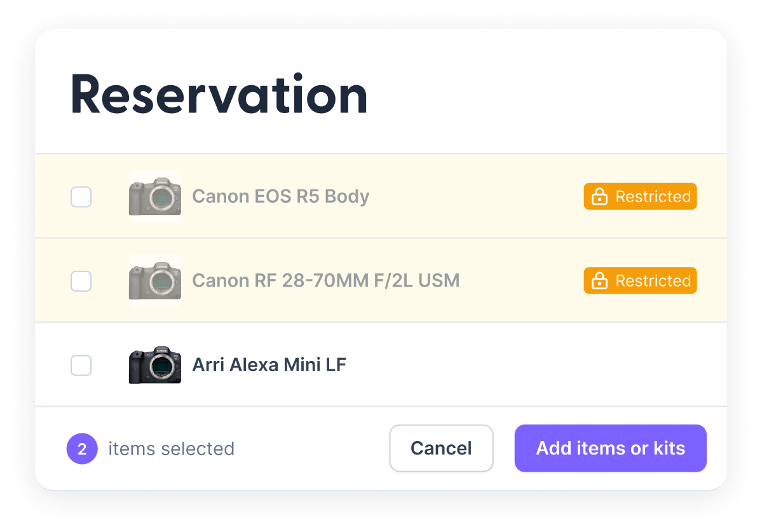Tick the Canon RF 28-70MM lens checkbox
The height and width of the screenshot is (532, 762).
point(81,281)
